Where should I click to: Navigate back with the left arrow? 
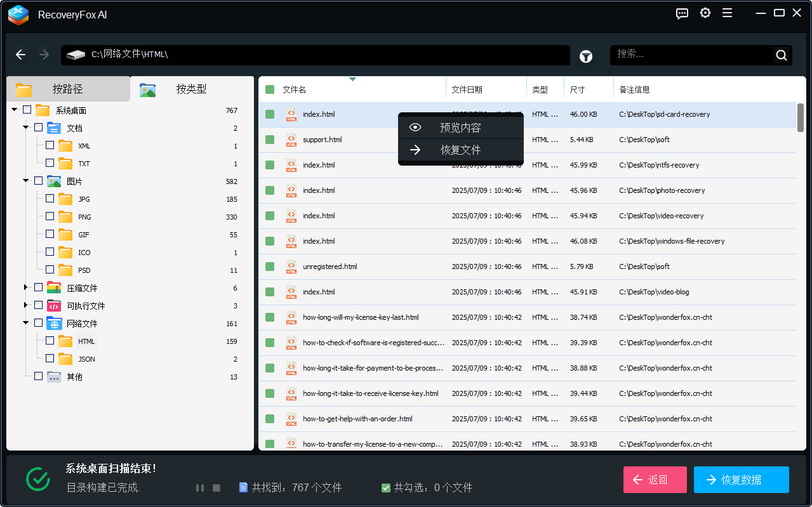tap(21, 55)
